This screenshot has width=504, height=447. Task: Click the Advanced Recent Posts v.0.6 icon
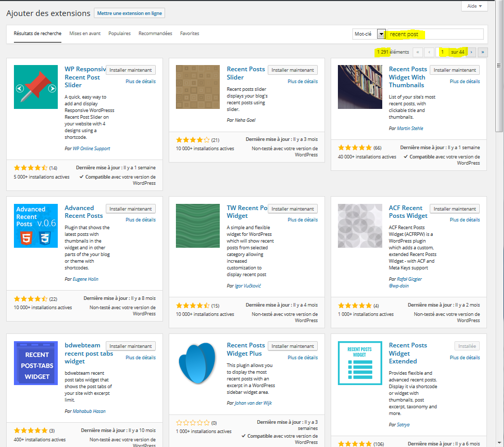click(36, 226)
